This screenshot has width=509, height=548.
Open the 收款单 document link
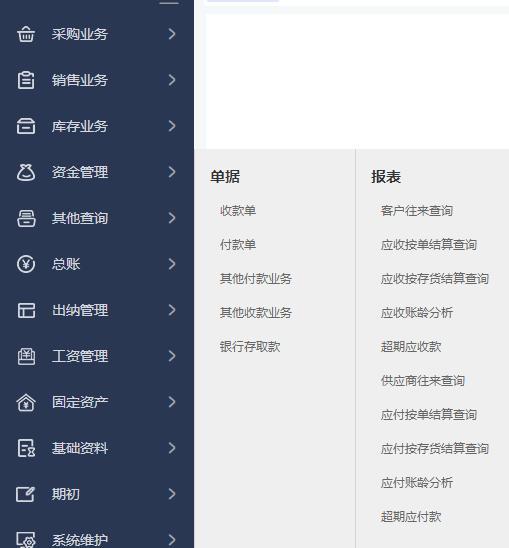tap(238, 211)
